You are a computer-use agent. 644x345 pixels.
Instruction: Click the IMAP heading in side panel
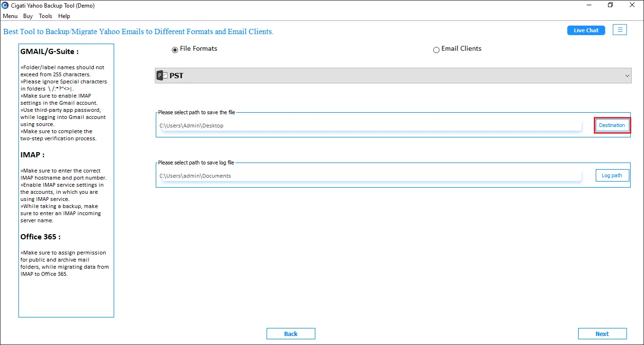point(33,155)
